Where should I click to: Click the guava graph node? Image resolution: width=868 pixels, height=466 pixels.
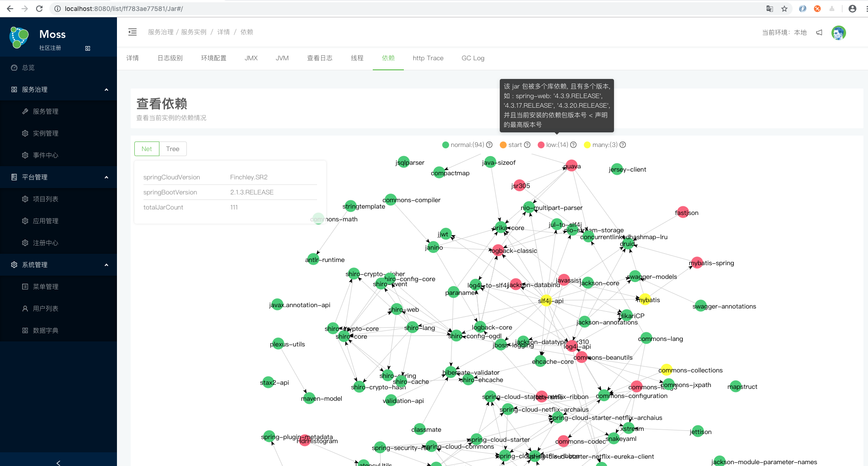572,165
